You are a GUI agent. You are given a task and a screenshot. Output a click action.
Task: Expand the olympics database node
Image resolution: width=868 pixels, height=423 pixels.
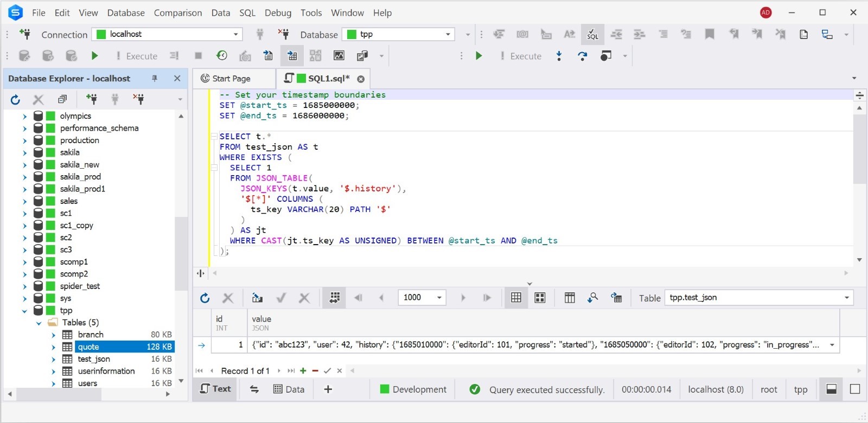24,116
